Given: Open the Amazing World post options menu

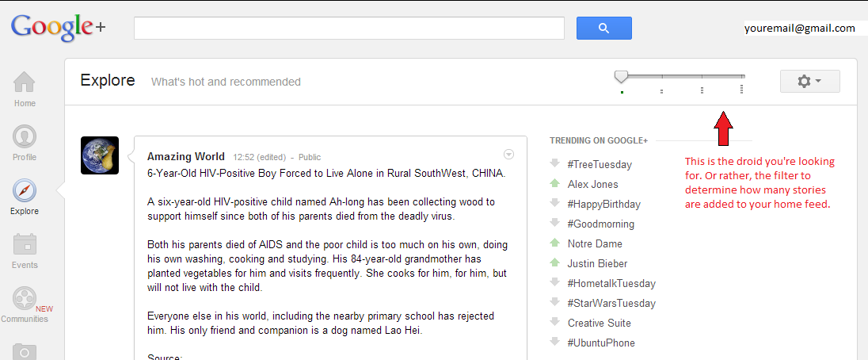Looking at the screenshot, I should 509,154.
